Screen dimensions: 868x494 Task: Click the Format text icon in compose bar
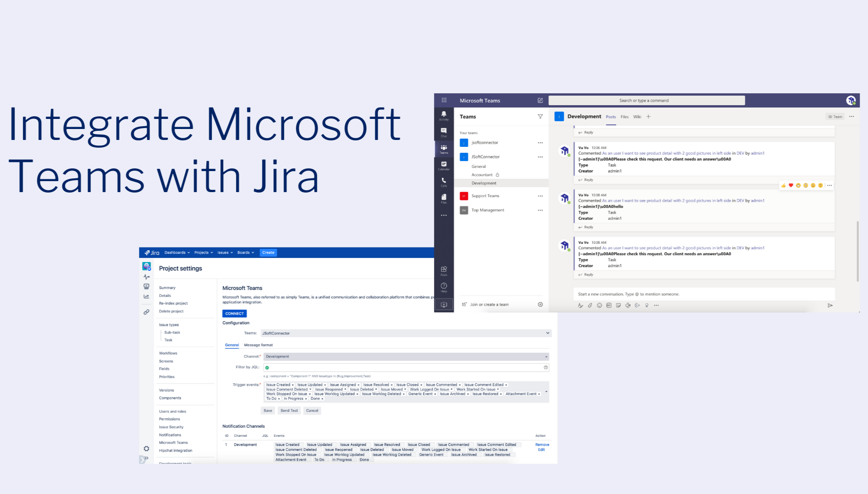580,305
